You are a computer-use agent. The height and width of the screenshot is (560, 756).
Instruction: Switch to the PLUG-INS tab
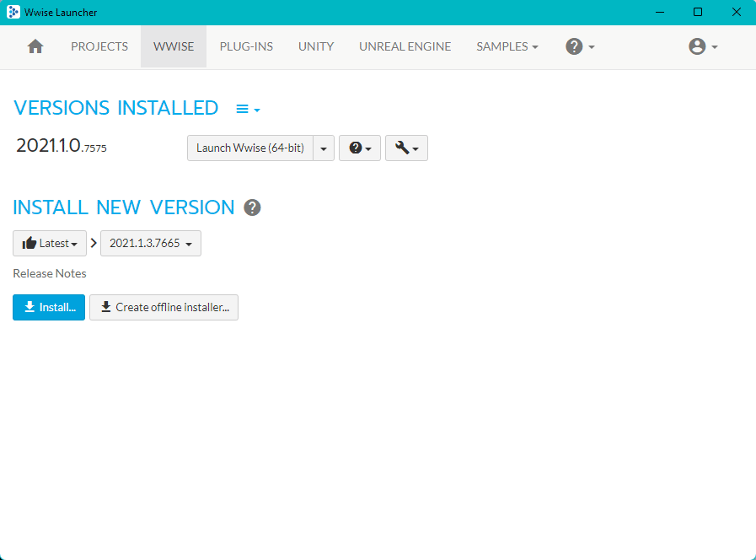point(246,46)
